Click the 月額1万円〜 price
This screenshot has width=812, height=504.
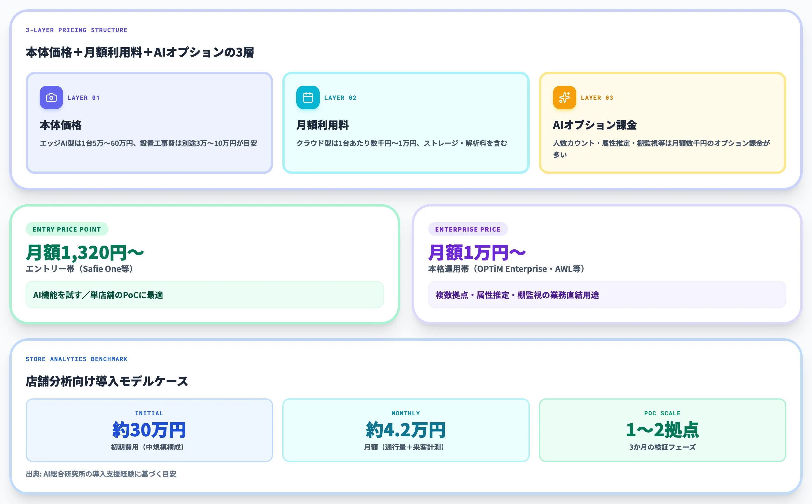coord(477,252)
